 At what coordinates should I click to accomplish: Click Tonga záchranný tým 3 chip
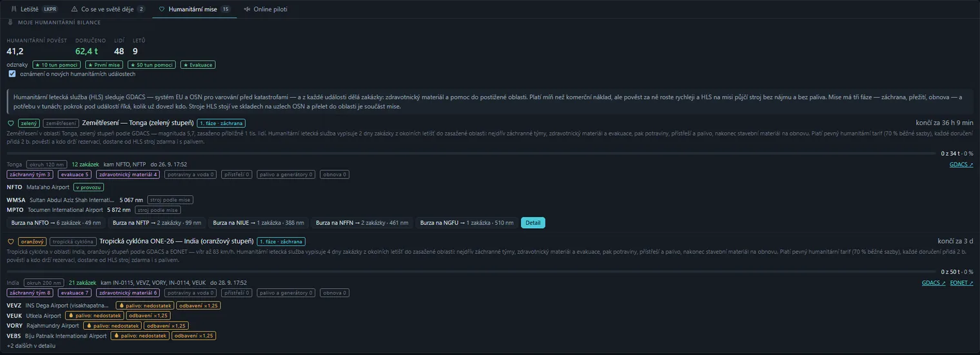30,175
